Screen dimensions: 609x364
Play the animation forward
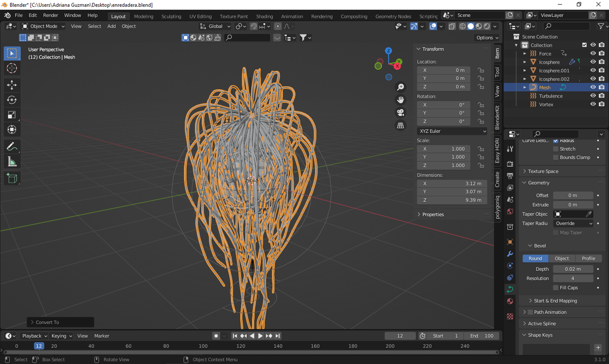click(260, 336)
